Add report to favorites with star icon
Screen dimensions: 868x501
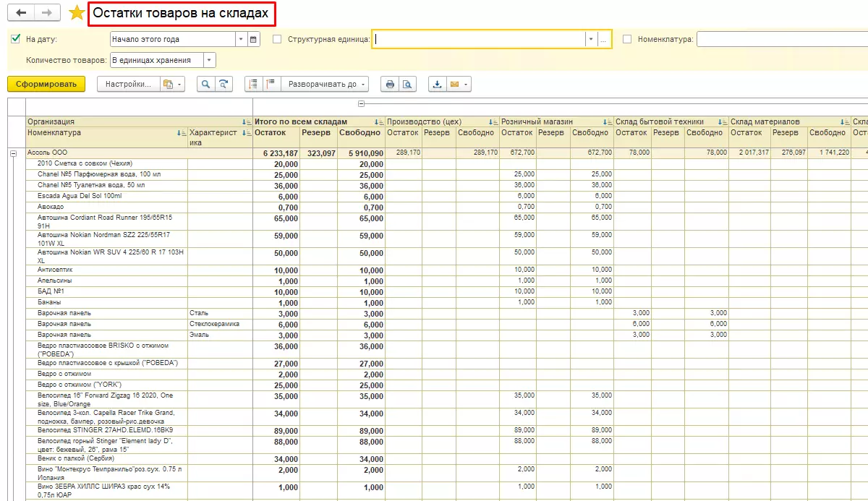coord(77,13)
